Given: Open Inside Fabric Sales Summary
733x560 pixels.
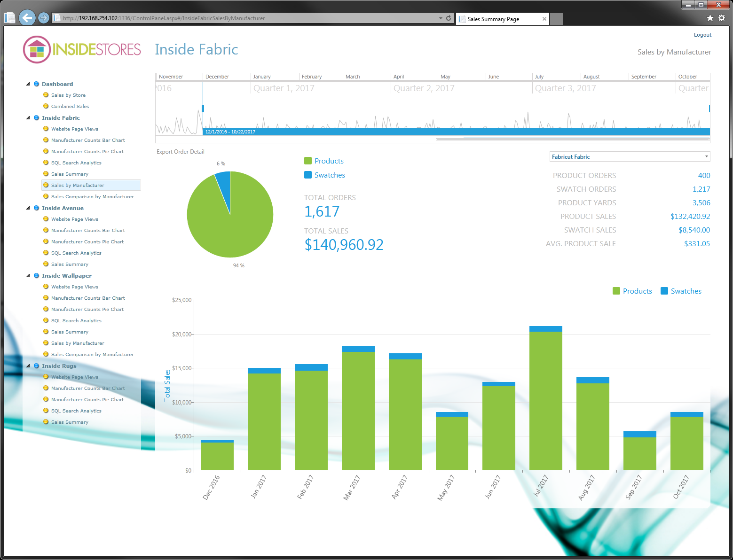Looking at the screenshot, I should [70, 174].
